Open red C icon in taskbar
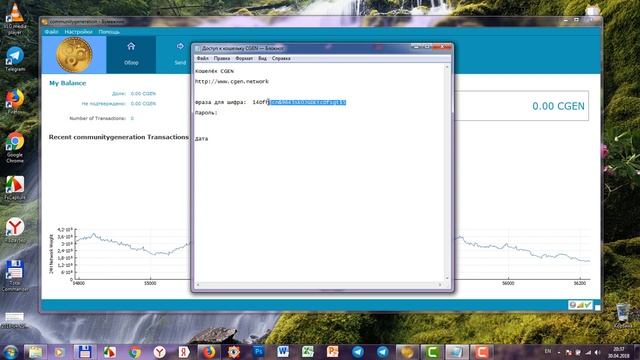640x360 pixels. (x=482, y=352)
